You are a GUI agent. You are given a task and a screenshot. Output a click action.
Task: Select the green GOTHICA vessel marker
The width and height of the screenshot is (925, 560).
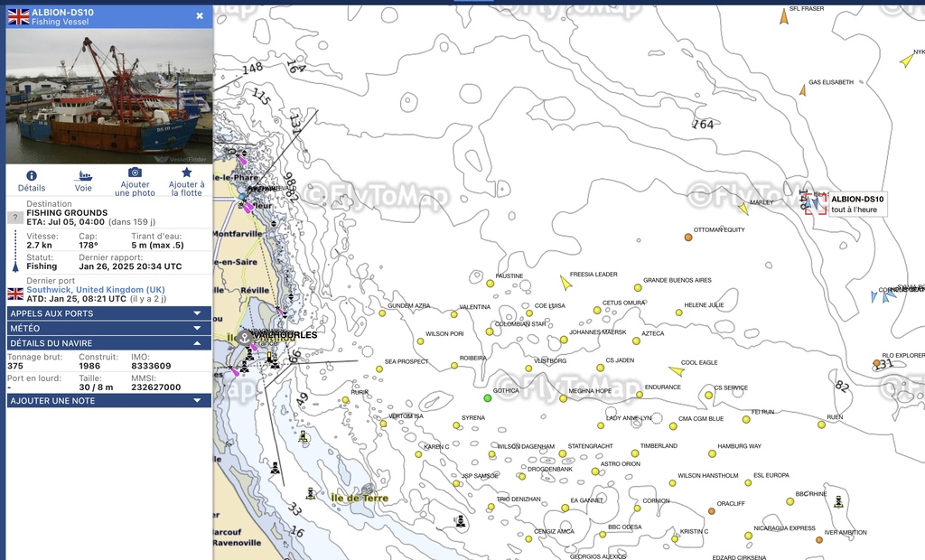pos(487,398)
